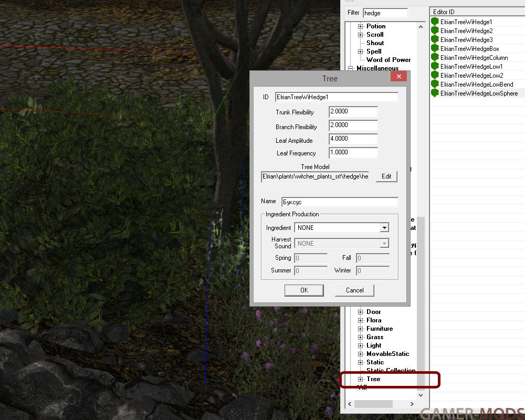Close the Tree dialog
This screenshot has height=420, width=525.
click(x=399, y=76)
